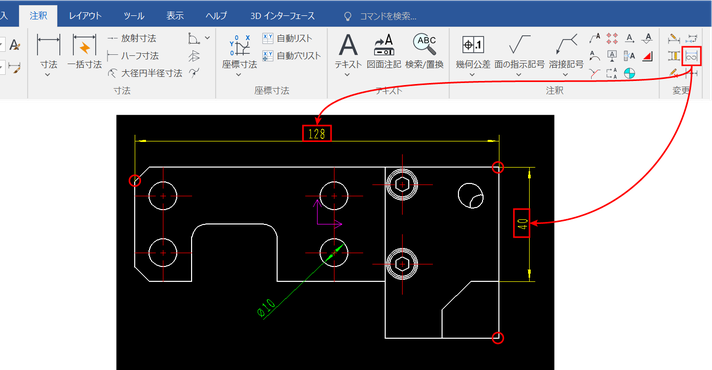The height and width of the screenshot is (370, 712).
Task: Expand the 座標寸法 dropdown chevron
Action: click(x=239, y=74)
